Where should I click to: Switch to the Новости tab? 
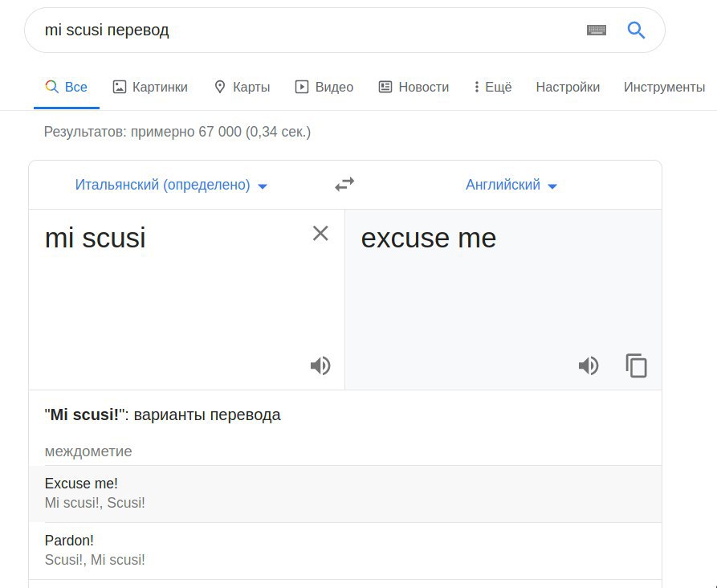pos(413,87)
